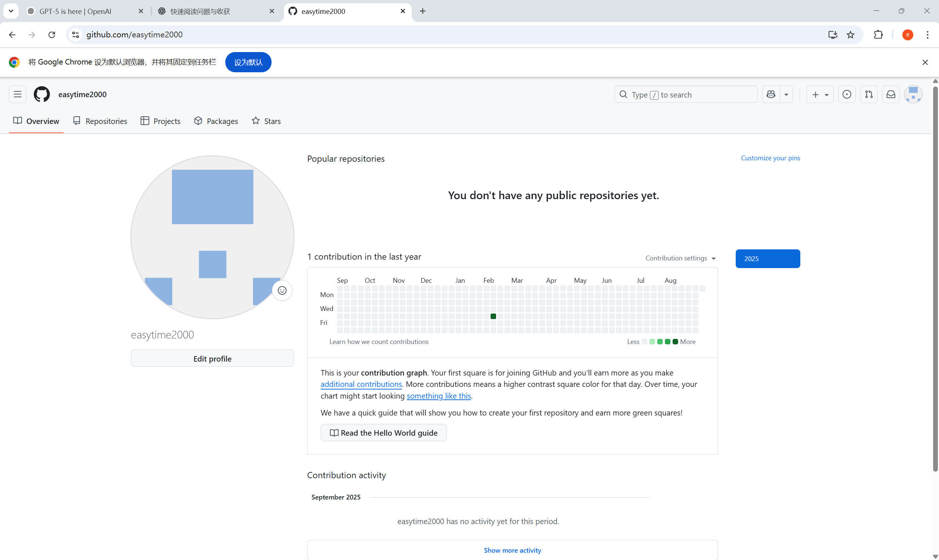
Task: Click the GitHub Octocat logo
Action: click(41, 94)
